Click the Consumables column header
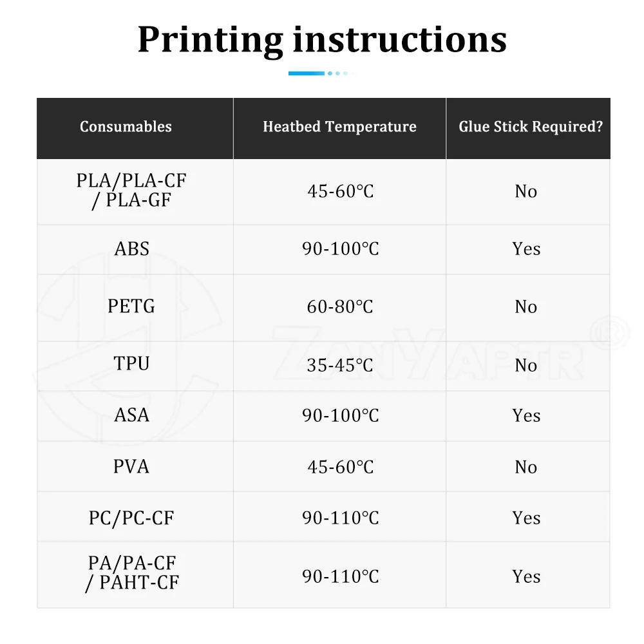 (126, 126)
